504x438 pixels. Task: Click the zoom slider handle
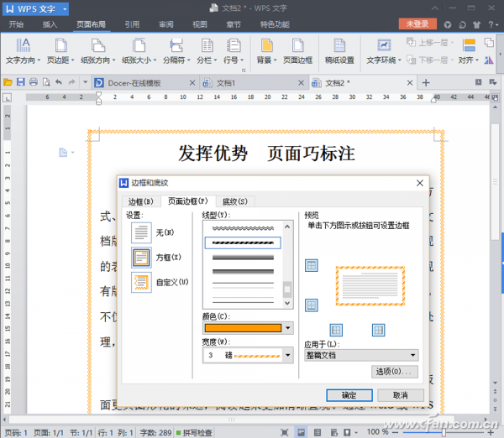[444, 432]
